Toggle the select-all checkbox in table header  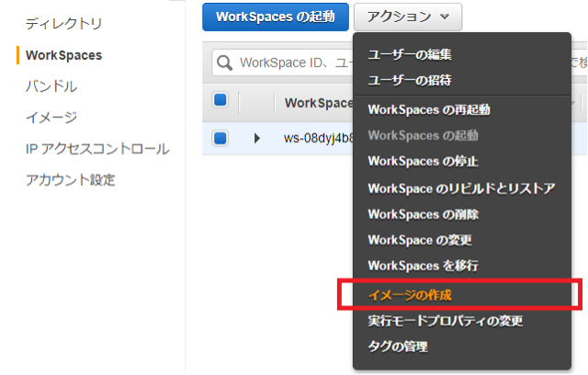tap(220, 100)
